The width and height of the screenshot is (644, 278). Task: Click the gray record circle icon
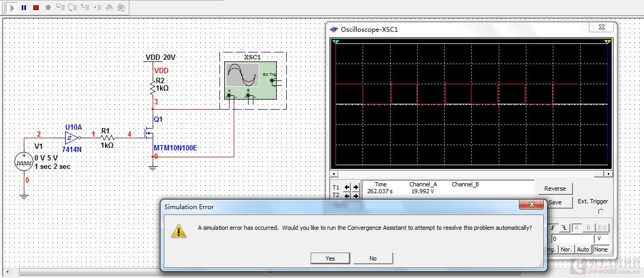point(48,8)
